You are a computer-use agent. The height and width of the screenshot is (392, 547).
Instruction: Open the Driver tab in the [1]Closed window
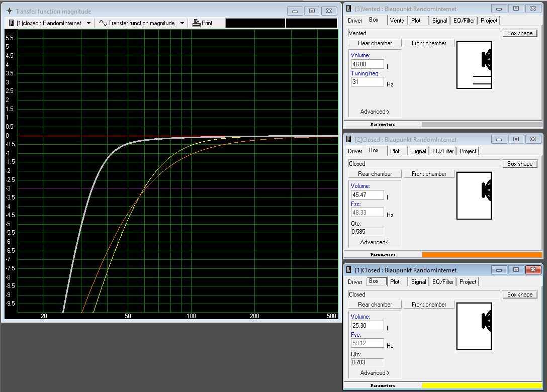[355, 282]
